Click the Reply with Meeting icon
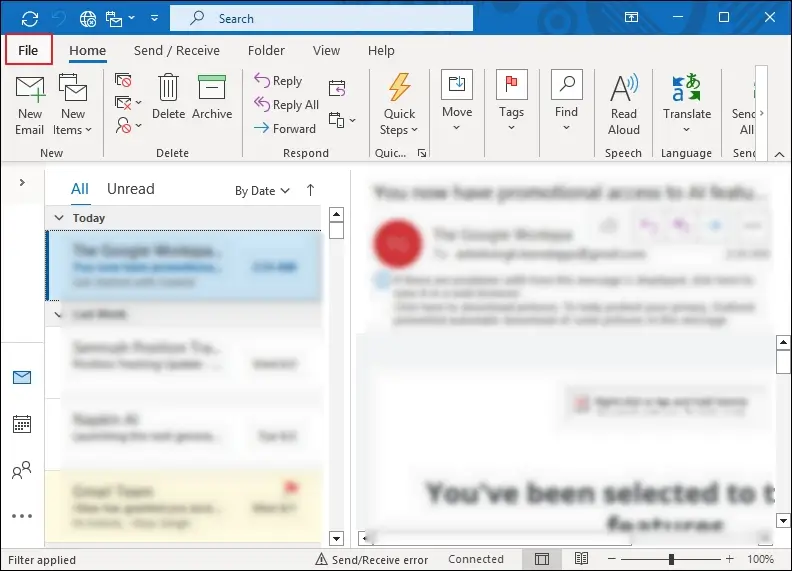 pyautogui.click(x=337, y=88)
